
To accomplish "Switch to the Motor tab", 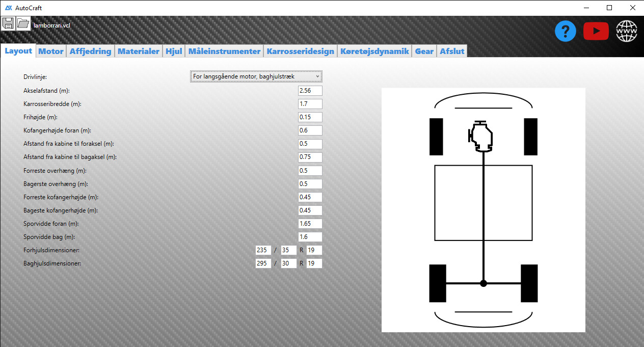I will [x=51, y=51].
